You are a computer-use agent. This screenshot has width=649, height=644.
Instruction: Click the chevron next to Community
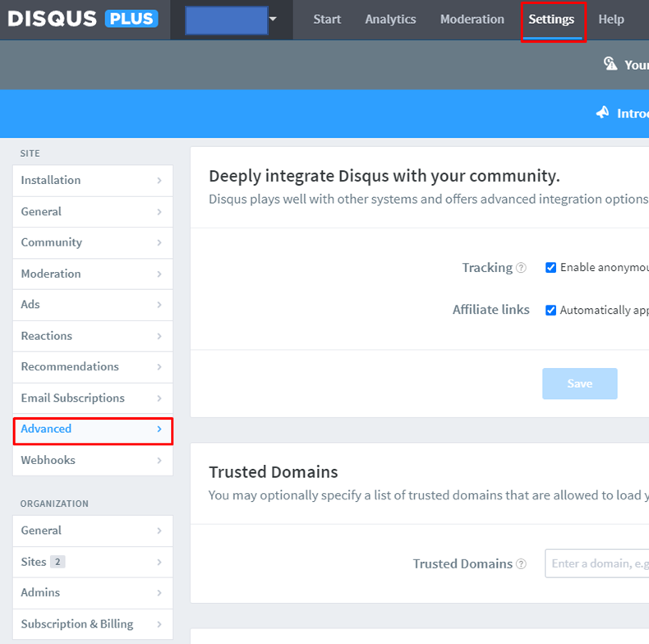(159, 242)
